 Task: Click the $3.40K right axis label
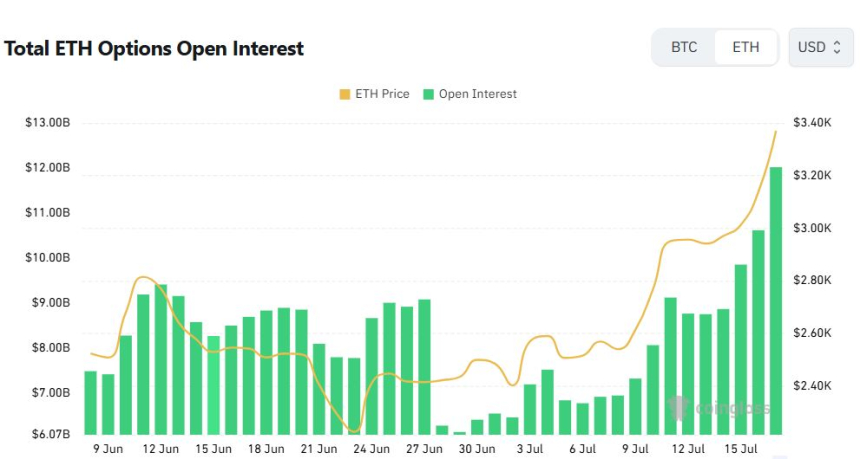pyautogui.click(x=812, y=122)
